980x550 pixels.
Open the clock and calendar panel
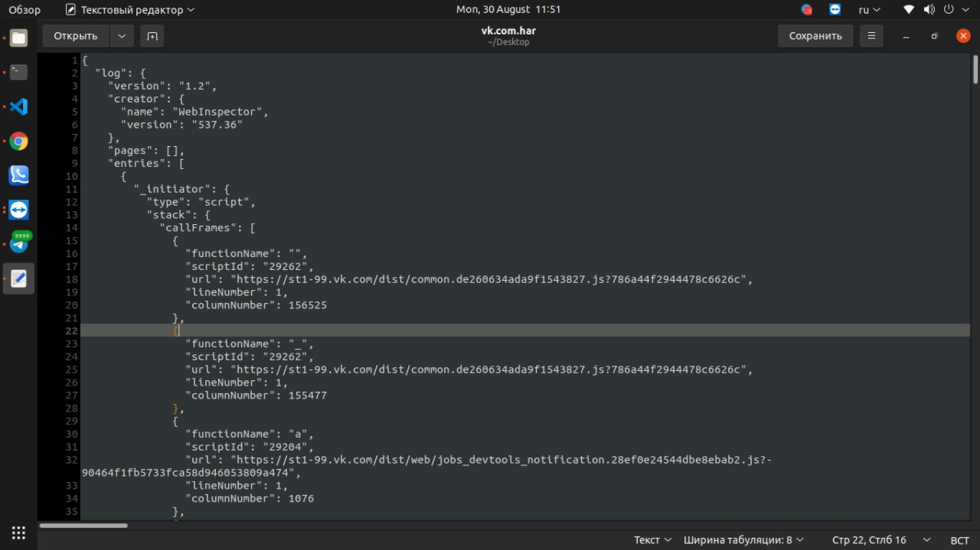(508, 10)
